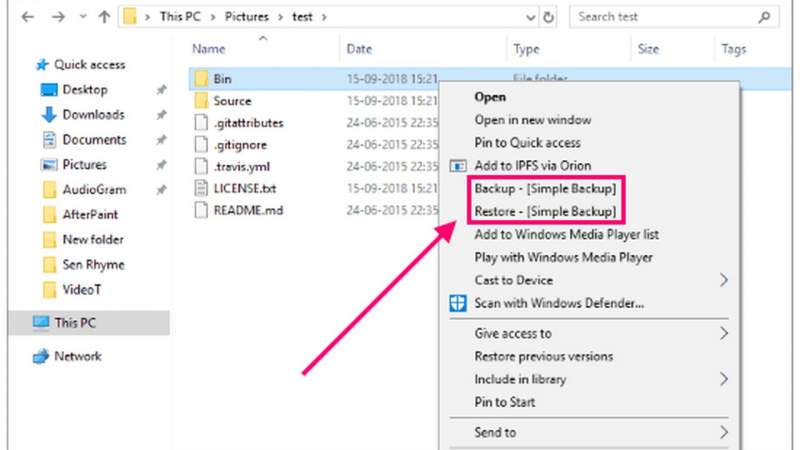Click the Back navigation arrow
This screenshot has width=800, height=450.
28,17
